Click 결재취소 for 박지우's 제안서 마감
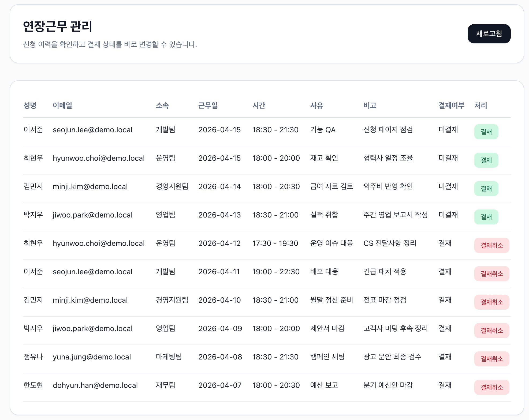 point(491,331)
